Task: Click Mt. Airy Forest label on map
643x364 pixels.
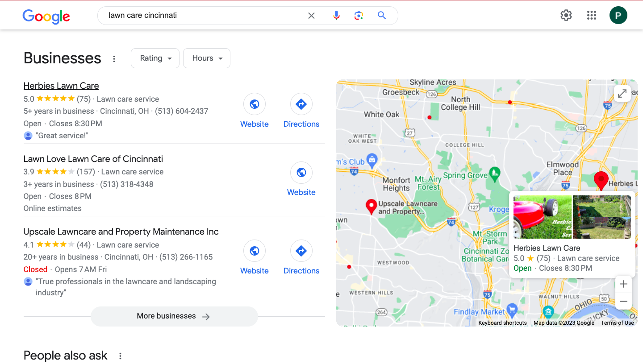Action: 428,183
